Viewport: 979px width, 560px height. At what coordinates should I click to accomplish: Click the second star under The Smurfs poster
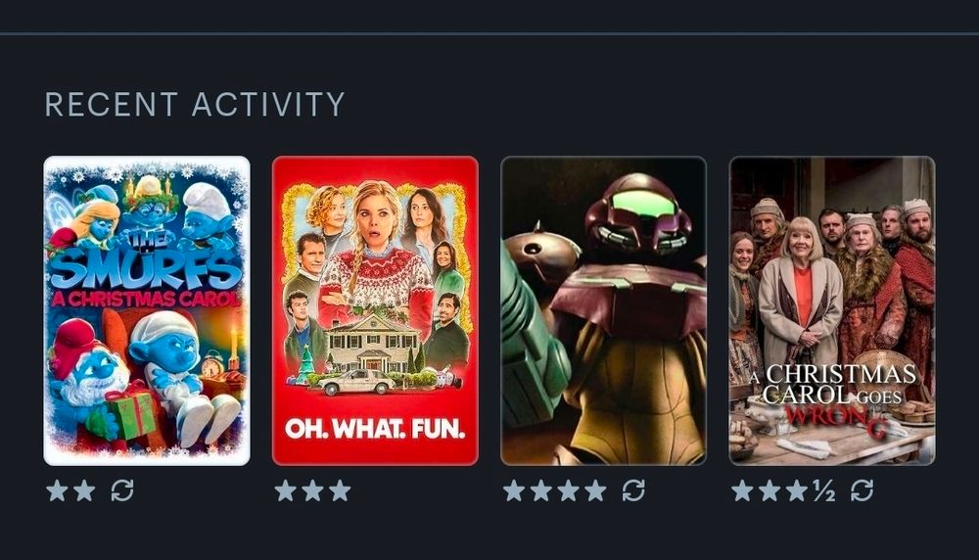coord(84,490)
